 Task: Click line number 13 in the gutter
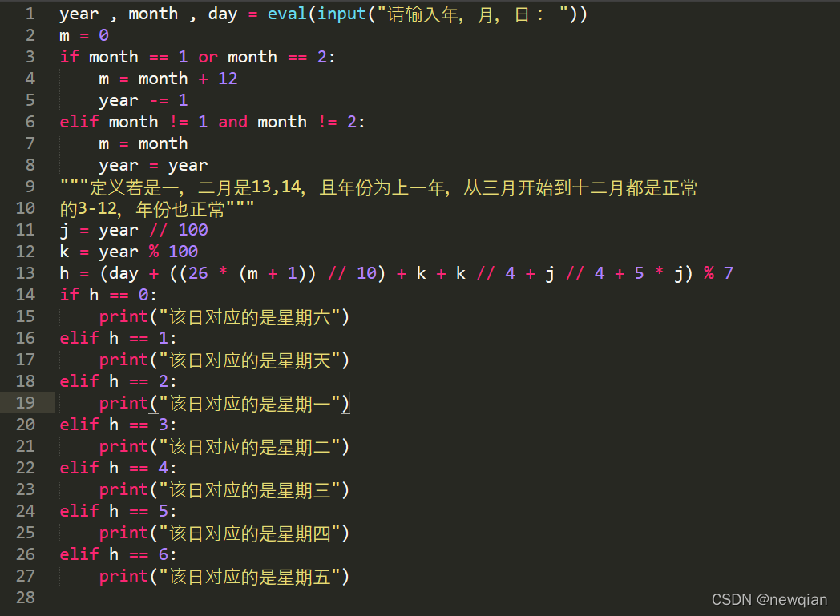(25, 272)
